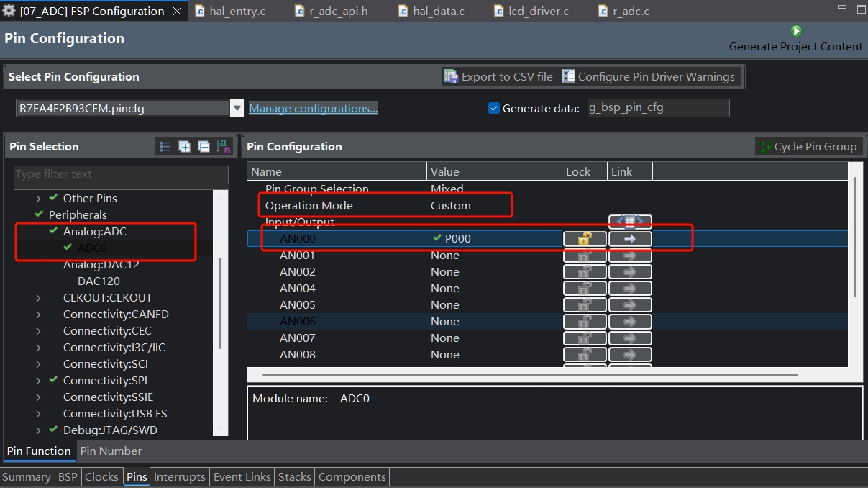Viewport: 868px width, 488px height.
Task: Expand all items in Pin Selection
Action: coord(185,147)
